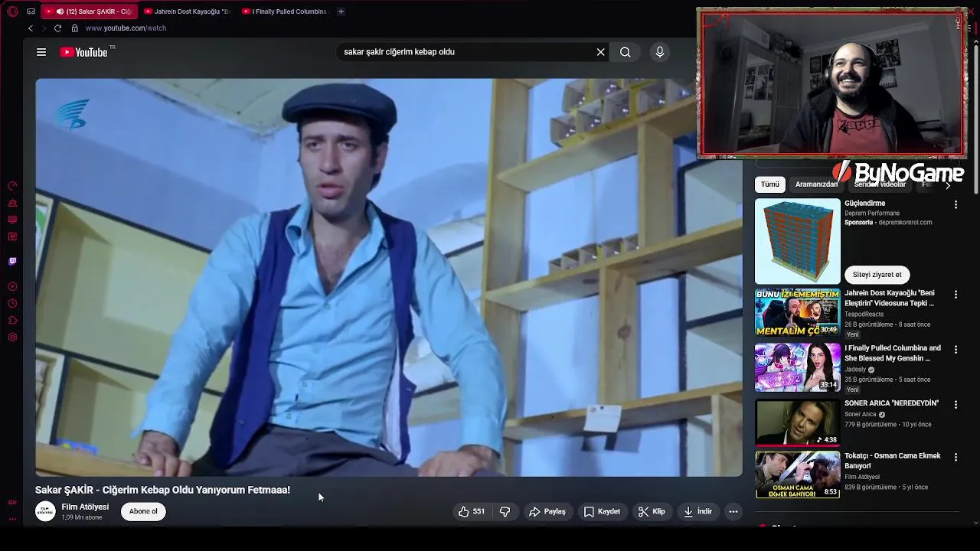The image size is (980, 551).
Task: Open the Tokatçı - Osman Cama title
Action: 893,461
